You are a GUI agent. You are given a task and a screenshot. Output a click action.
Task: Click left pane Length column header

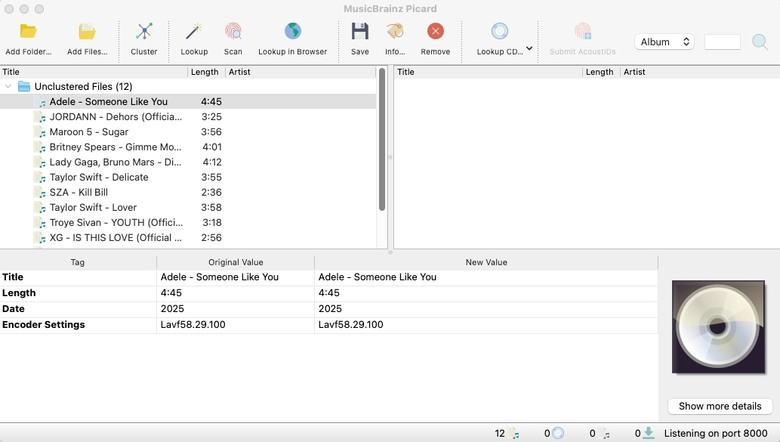pyautogui.click(x=206, y=72)
